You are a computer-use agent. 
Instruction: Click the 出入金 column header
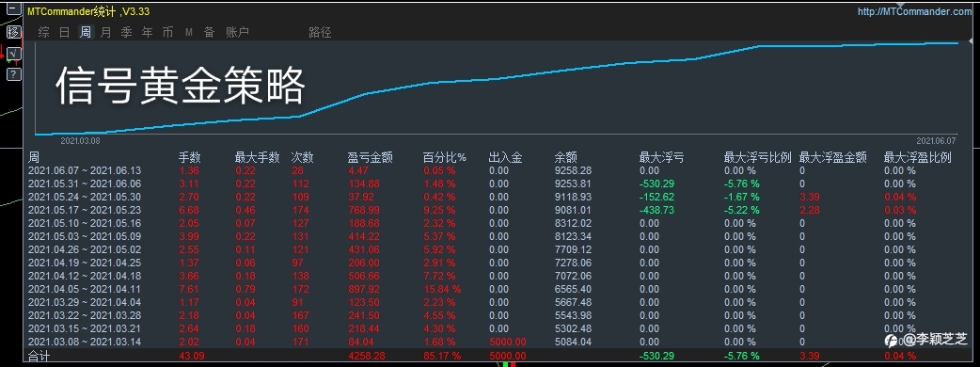click(x=506, y=157)
